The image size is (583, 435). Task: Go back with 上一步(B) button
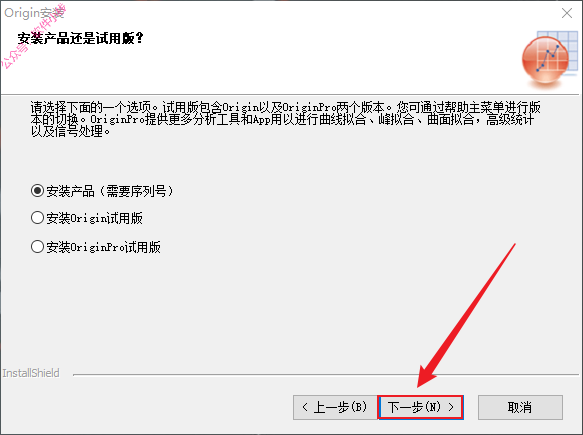point(335,407)
